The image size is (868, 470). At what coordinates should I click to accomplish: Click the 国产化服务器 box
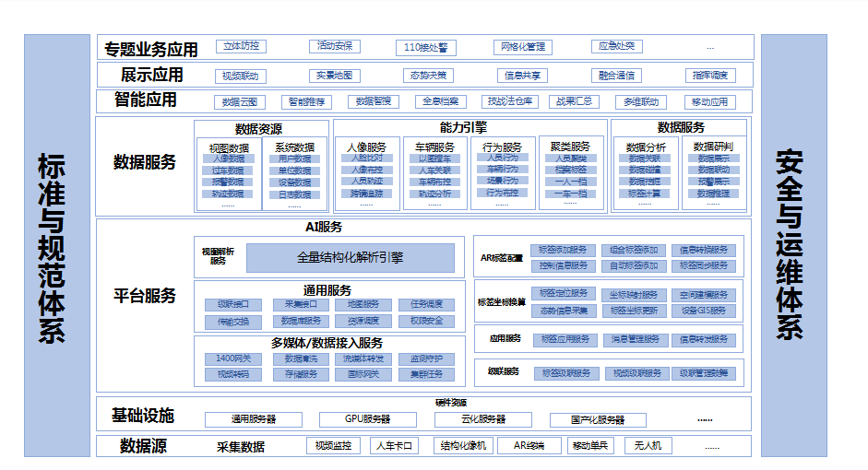(x=599, y=420)
